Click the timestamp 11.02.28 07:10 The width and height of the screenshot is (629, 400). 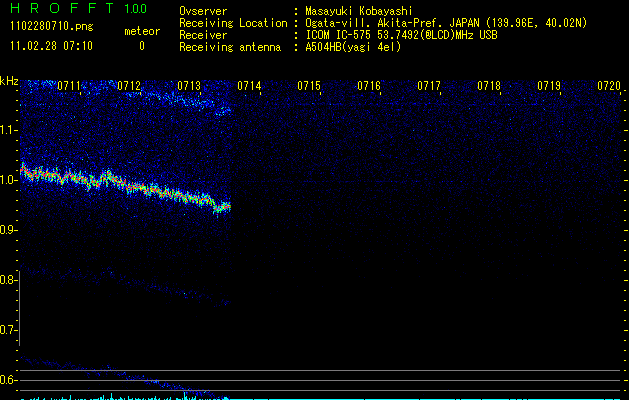(x=52, y=46)
